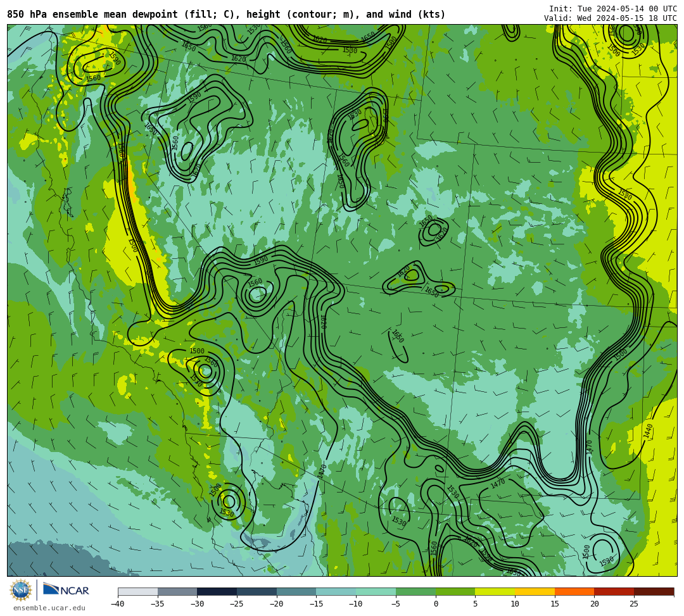Click the medium green -5 to 0 color swatch
This screenshot has width=684, height=616.
(x=415, y=591)
